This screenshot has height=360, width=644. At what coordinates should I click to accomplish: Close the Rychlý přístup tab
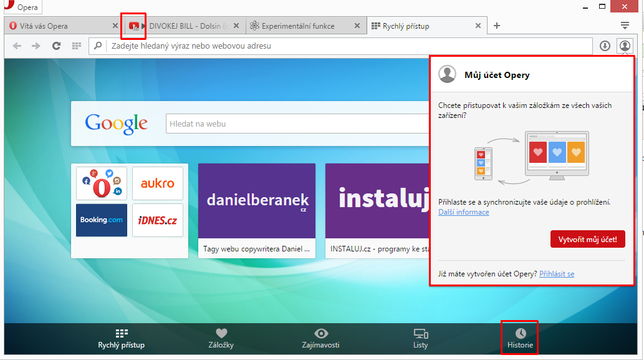tap(478, 26)
